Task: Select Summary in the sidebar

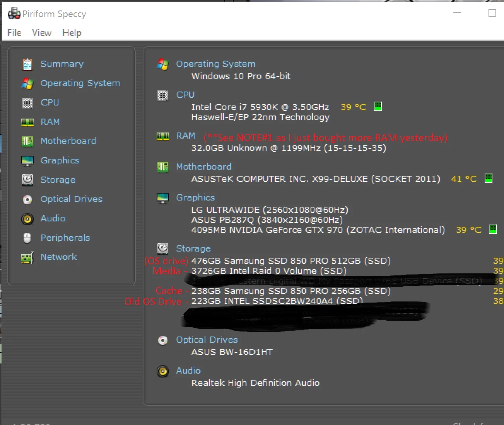Action: (62, 64)
